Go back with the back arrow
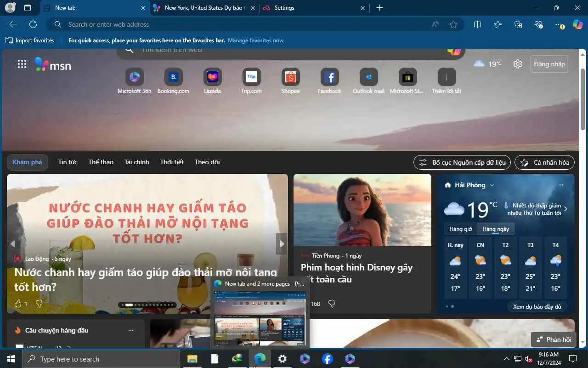The width and height of the screenshot is (588, 368). (13, 24)
